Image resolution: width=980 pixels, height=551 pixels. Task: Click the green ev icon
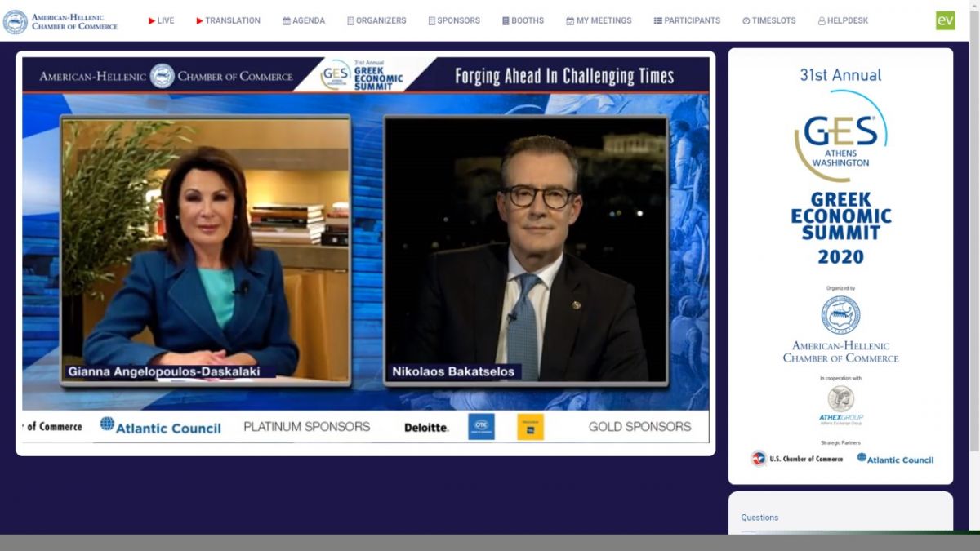point(945,20)
